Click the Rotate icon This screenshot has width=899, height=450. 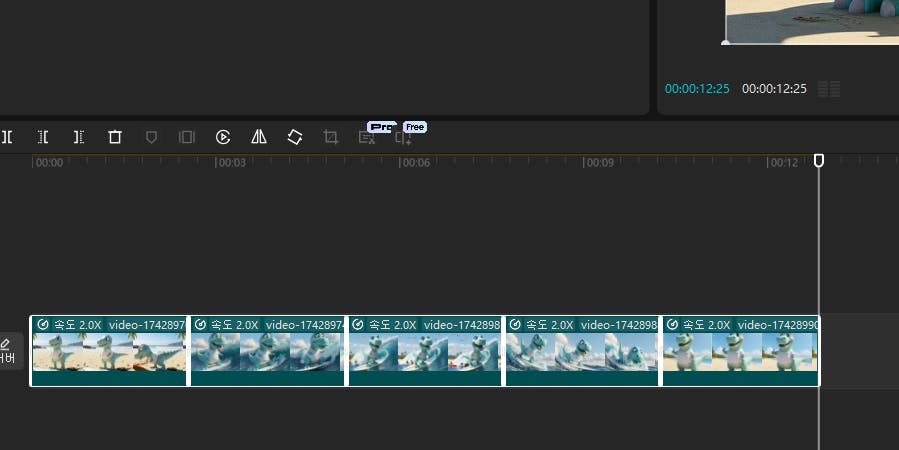click(x=295, y=137)
